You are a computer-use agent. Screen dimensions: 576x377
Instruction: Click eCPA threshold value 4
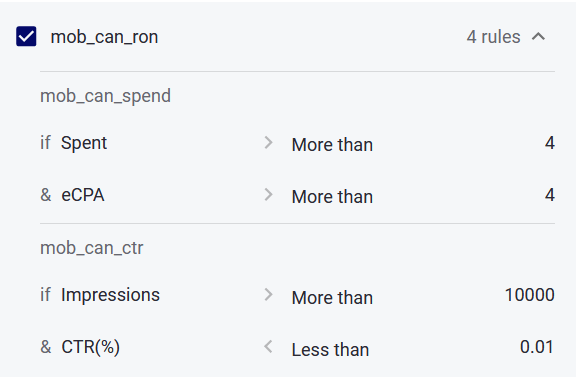click(x=550, y=195)
